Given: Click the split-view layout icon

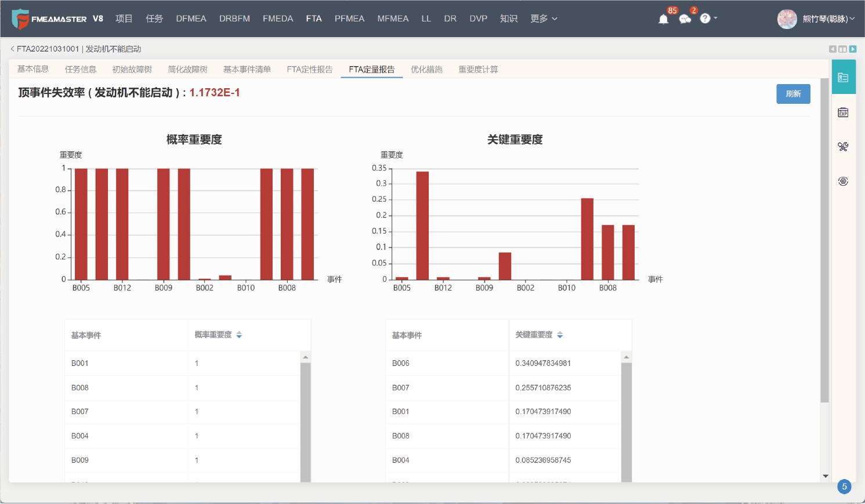Looking at the screenshot, I should [x=842, y=49].
